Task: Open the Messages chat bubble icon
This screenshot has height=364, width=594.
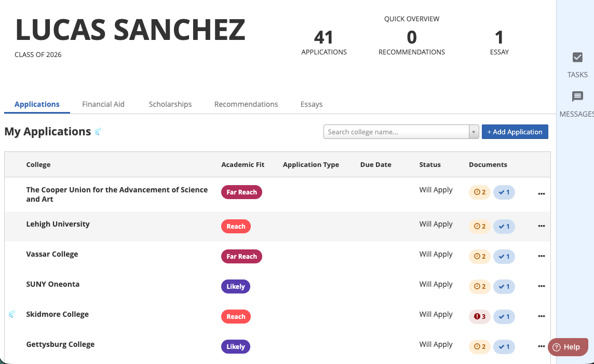Action: tap(577, 96)
